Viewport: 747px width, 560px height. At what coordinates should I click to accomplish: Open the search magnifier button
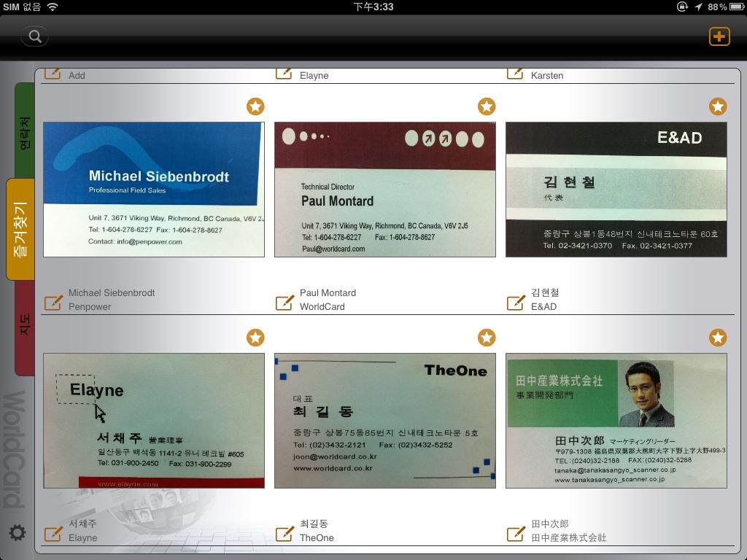tap(34, 36)
